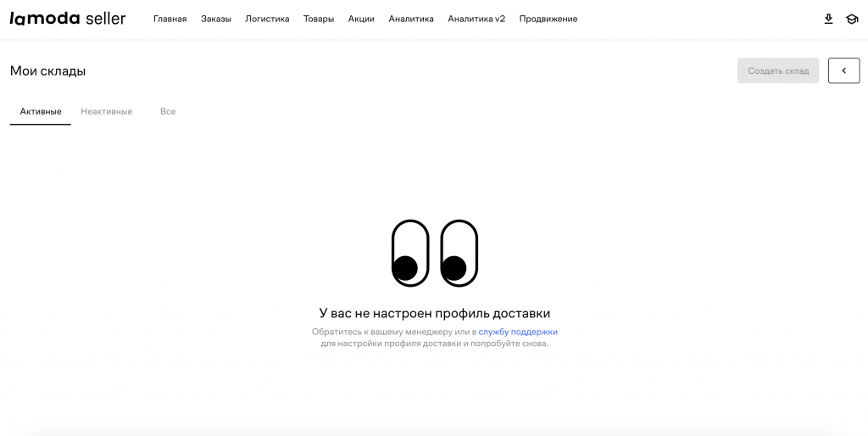The image size is (868, 436).
Task: Navigate to Товары
Action: tap(319, 19)
